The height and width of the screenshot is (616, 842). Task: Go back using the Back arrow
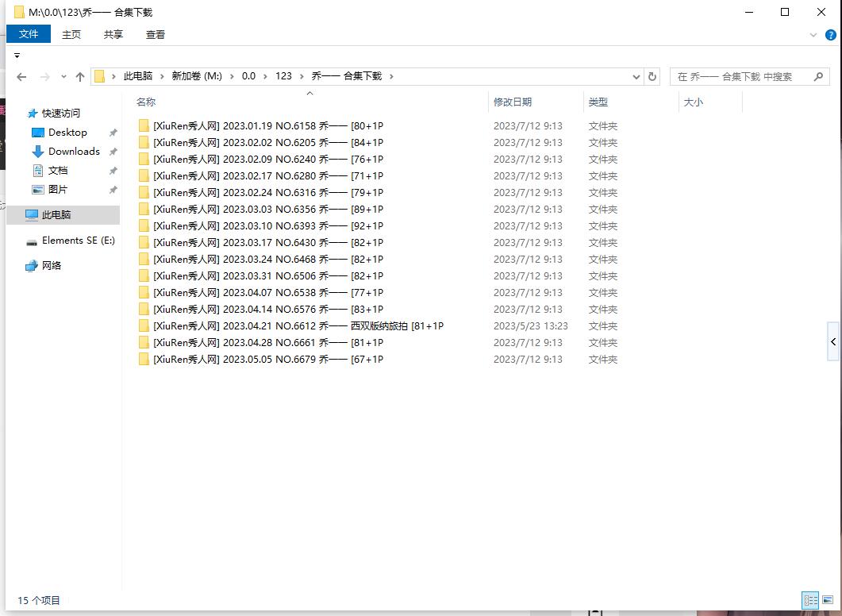[x=21, y=77]
